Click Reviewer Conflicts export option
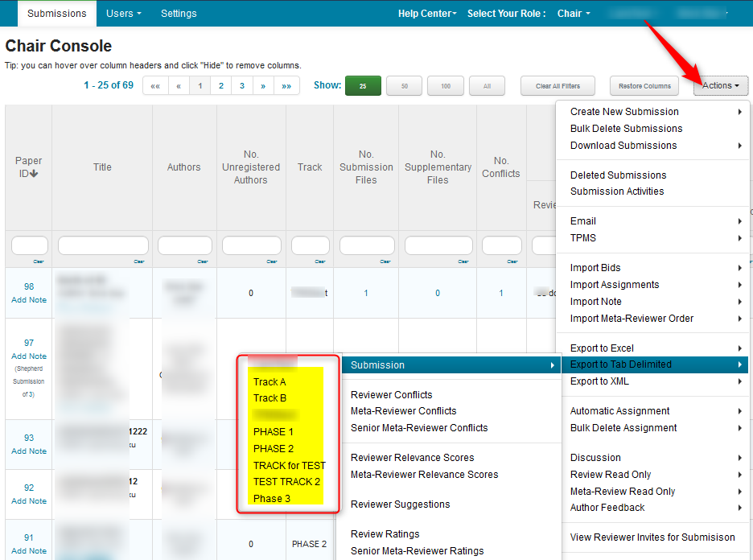The width and height of the screenshot is (753, 560). [x=391, y=395]
